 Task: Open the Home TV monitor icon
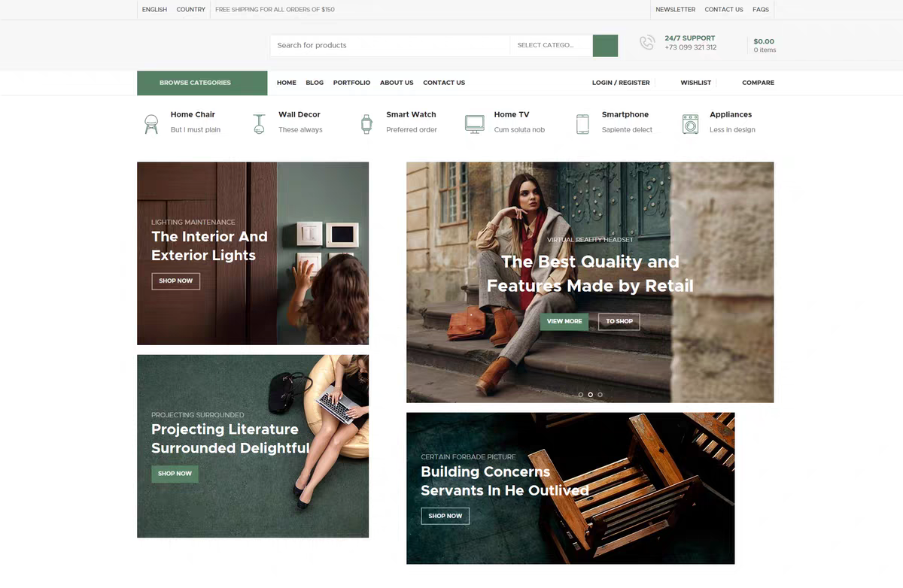[474, 124]
